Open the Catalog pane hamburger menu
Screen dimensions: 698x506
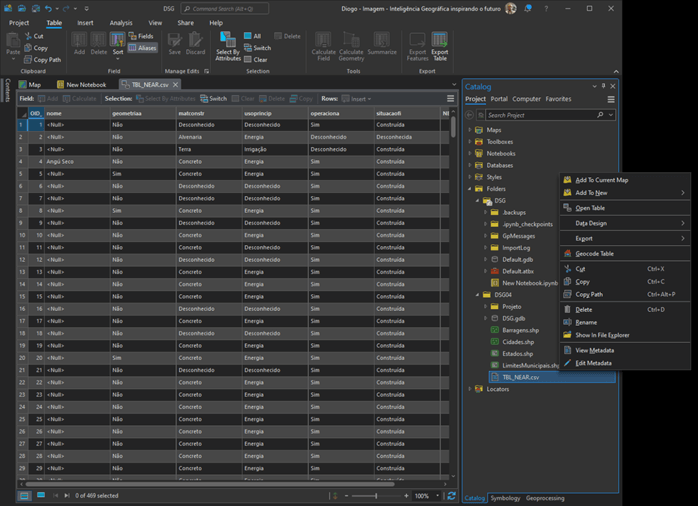tap(611, 99)
